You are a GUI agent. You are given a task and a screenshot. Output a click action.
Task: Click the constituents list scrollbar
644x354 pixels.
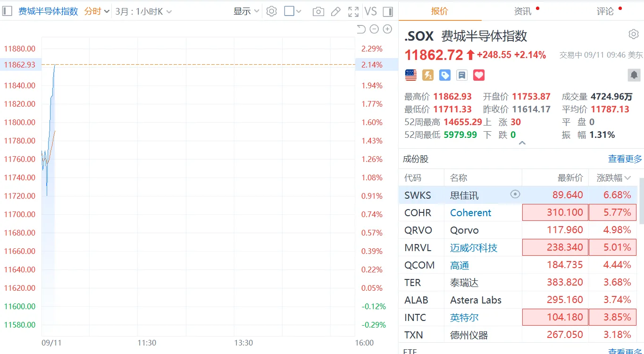[x=641, y=201]
